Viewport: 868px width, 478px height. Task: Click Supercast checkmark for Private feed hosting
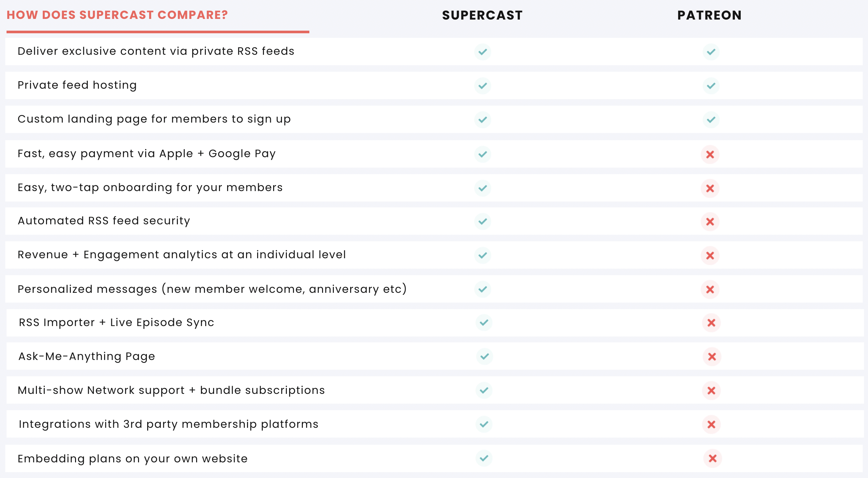pyautogui.click(x=483, y=86)
